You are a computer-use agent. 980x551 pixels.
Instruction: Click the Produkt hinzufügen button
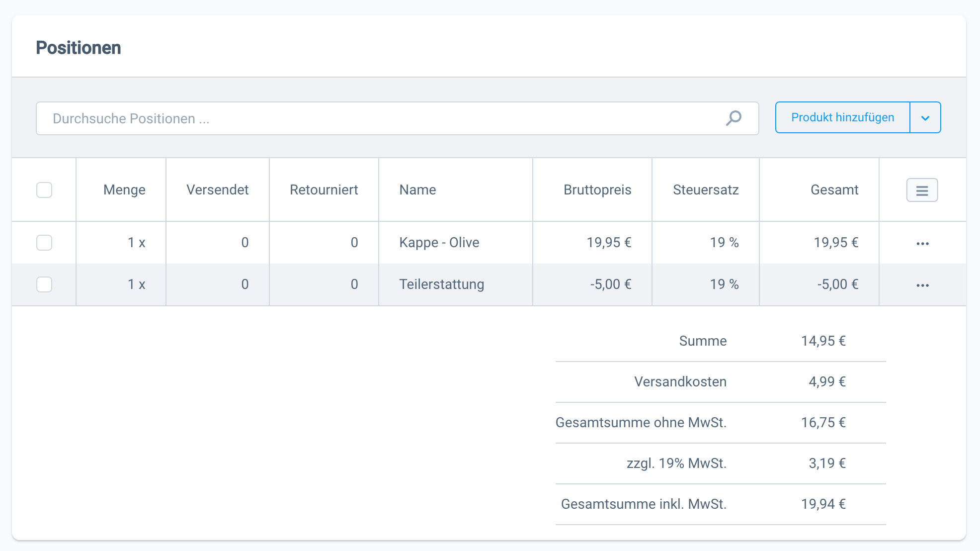pos(842,118)
